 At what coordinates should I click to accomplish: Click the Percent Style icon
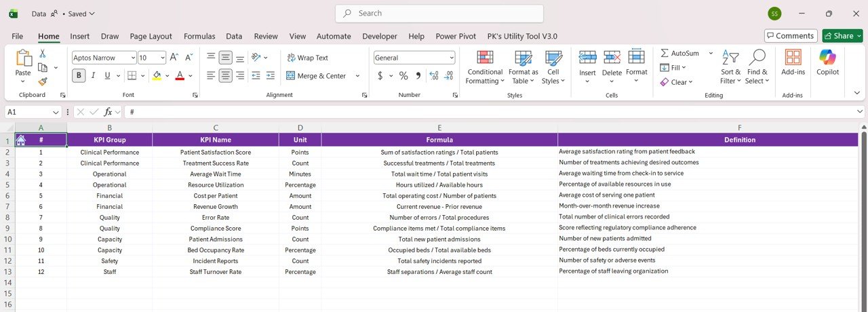tap(403, 76)
